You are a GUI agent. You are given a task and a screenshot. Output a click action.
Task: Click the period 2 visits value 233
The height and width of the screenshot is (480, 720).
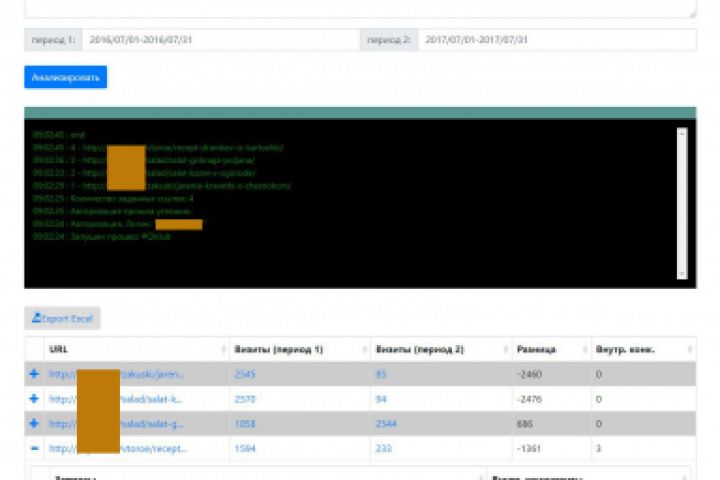[383, 449]
